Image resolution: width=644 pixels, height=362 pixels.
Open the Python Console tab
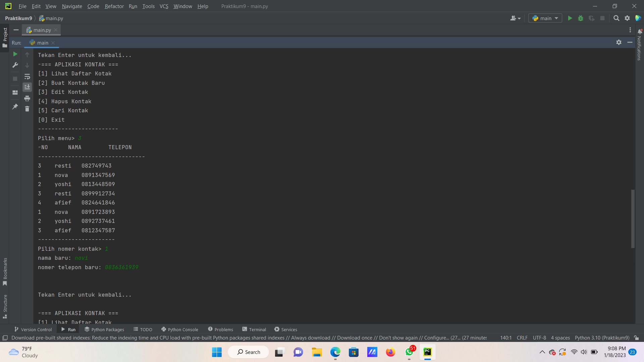180,329
